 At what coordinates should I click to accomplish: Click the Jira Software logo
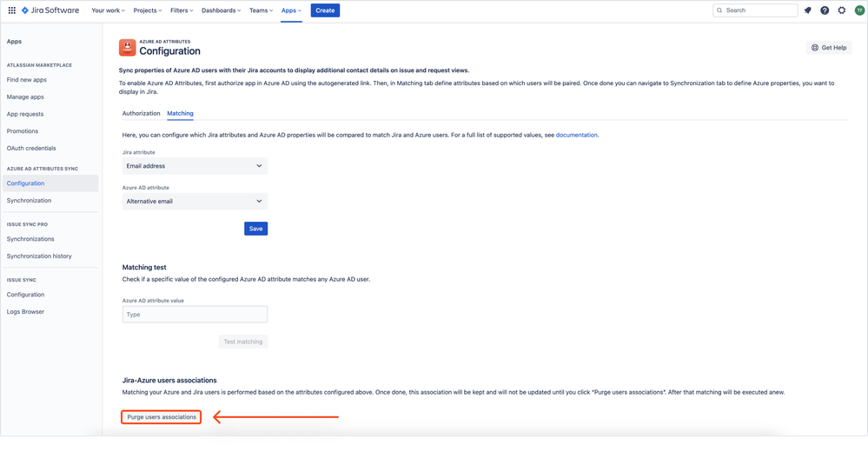pyautogui.click(x=50, y=10)
